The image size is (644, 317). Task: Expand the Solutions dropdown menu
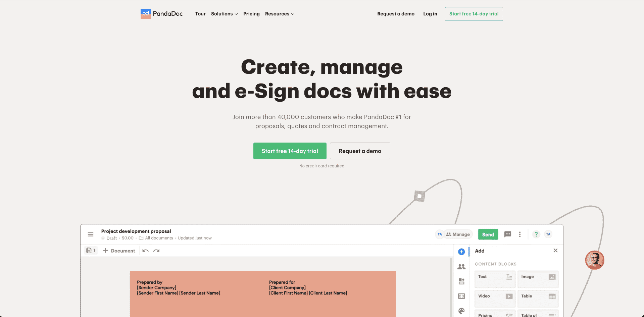click(x=224, y=14)
